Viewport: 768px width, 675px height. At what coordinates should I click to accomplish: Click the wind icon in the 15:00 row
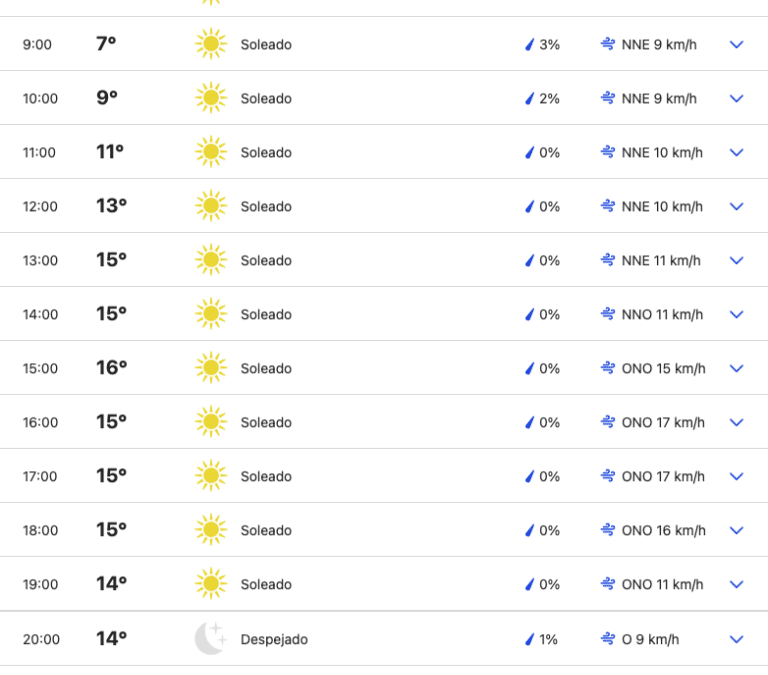[x=608, y=368]
